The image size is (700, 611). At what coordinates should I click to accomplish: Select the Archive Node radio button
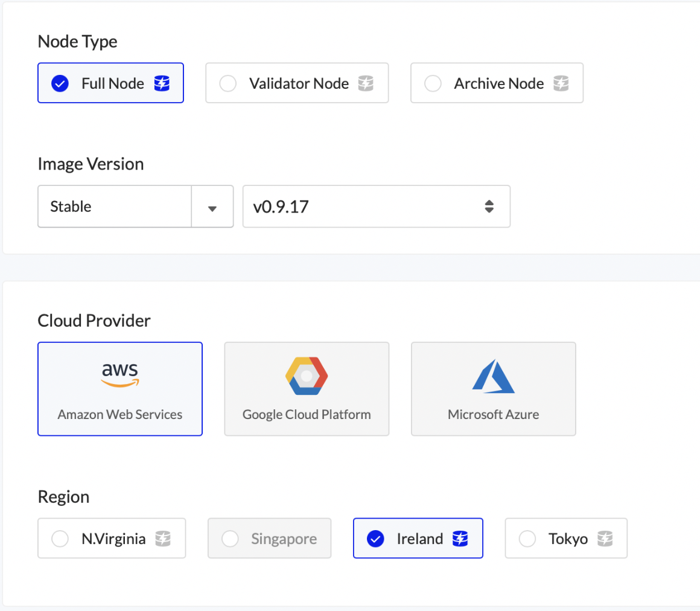433,83
